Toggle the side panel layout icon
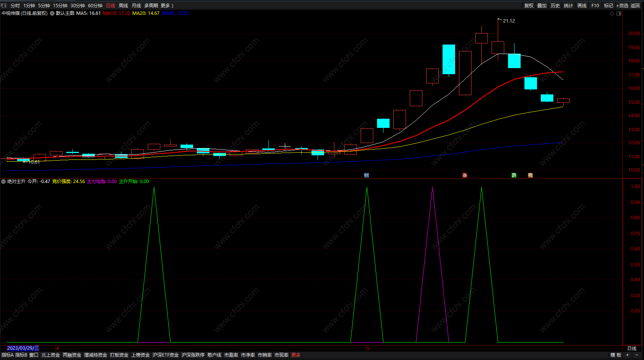Screen dimensions: 644x360 pos(619,13)
